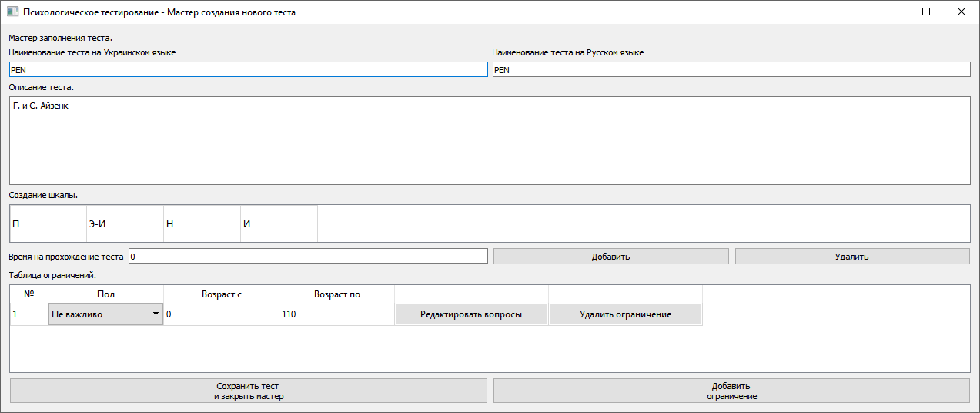Click the 'Возраст по' cell value 110
Screen dimensions: 980x413
tap(336, 314)
